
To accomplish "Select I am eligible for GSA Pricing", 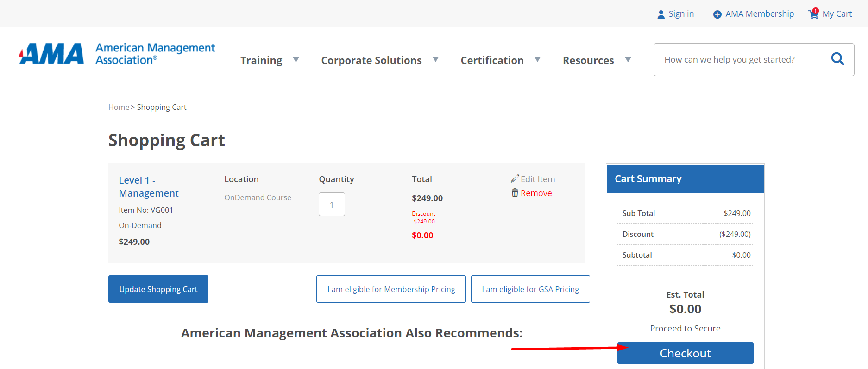I will 530,289.
